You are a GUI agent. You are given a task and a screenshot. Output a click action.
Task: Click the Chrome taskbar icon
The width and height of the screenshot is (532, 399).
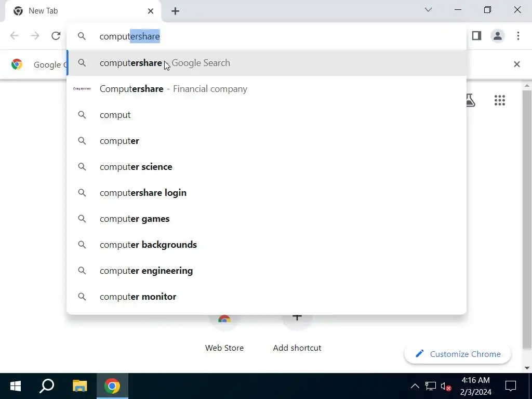[112, 386]
